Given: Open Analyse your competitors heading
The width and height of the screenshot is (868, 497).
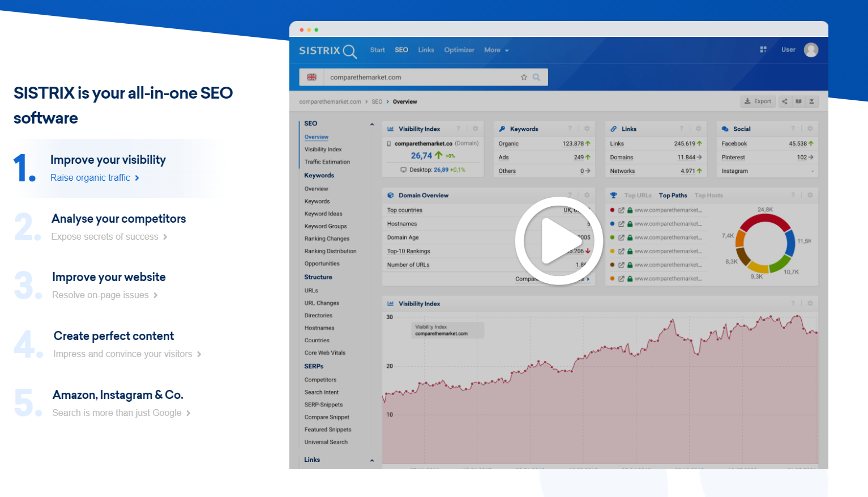Looking at the screenshot, I should click(119, 219).
